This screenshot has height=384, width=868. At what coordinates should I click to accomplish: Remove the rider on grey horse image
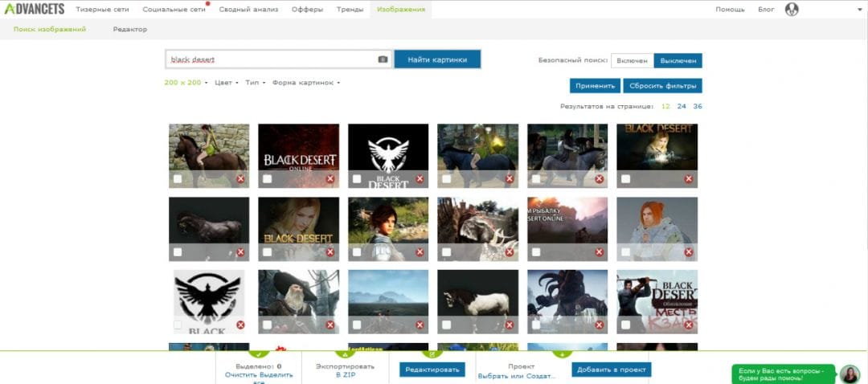[599, 178]
